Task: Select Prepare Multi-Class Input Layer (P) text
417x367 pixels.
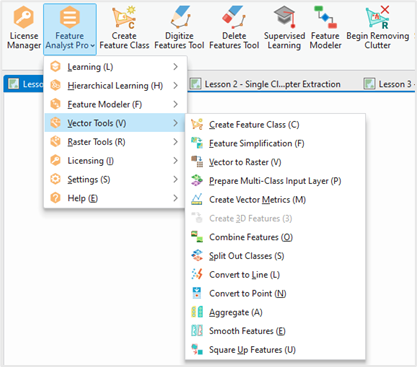Action: pos(275,181)
